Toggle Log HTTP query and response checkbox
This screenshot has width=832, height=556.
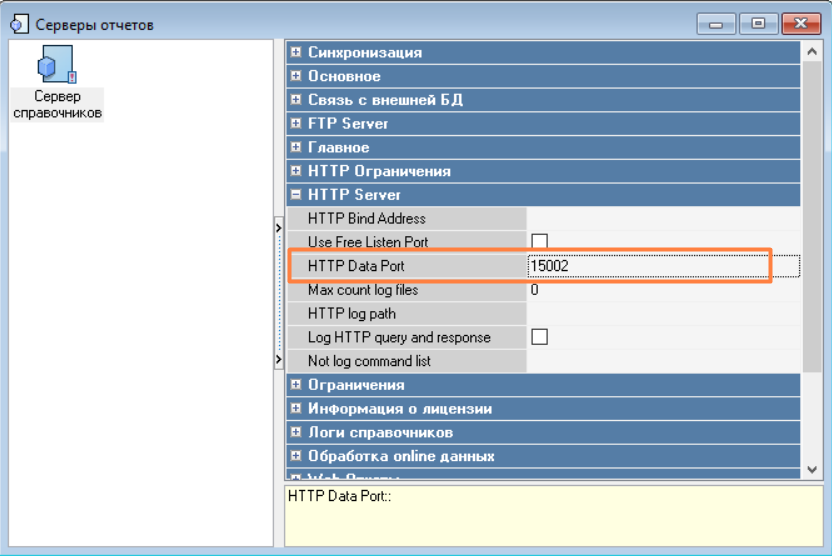tap(540, 337)
